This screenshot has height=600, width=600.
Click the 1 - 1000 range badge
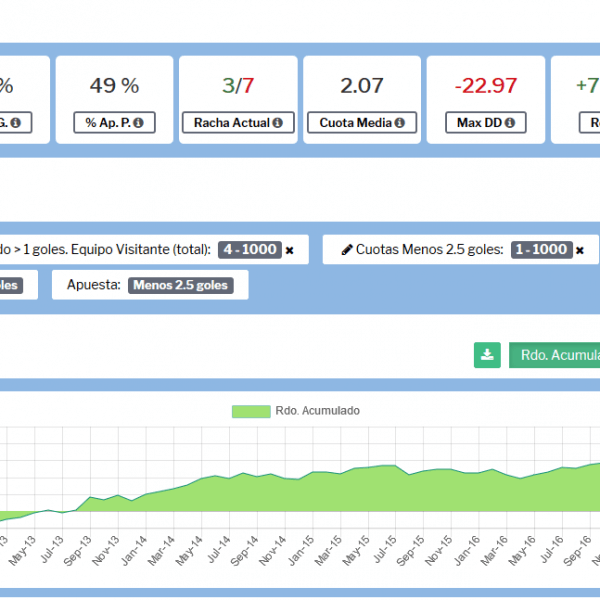coord(541,249)
